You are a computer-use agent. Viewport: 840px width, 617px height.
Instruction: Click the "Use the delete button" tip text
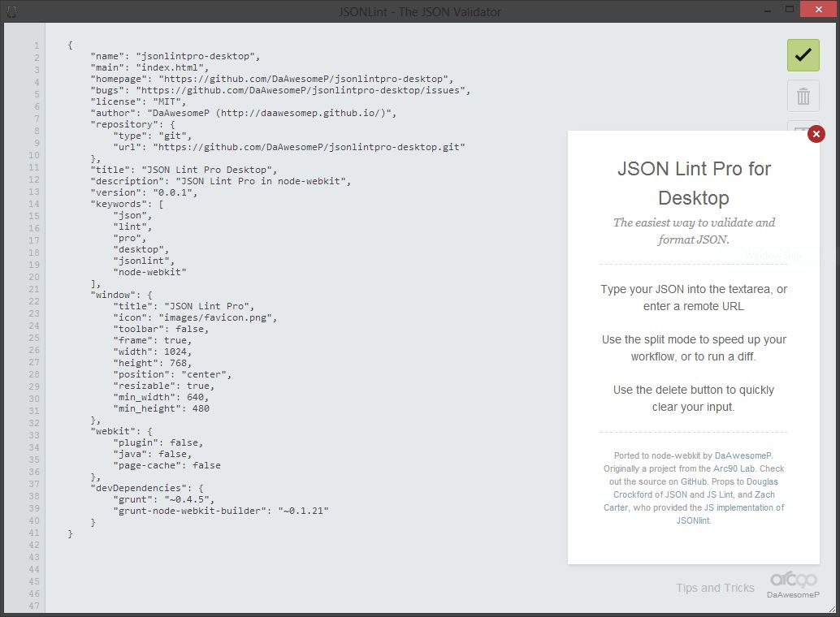click(x=693, y=399)
